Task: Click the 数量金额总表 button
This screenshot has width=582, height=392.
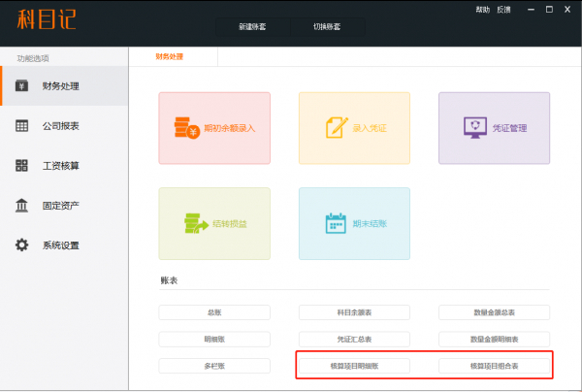Action: coord(494,312)
